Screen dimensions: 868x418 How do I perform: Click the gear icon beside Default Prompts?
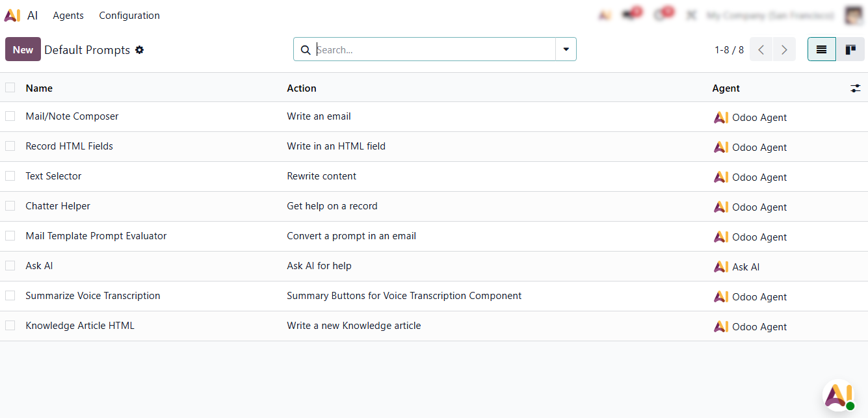139,50
